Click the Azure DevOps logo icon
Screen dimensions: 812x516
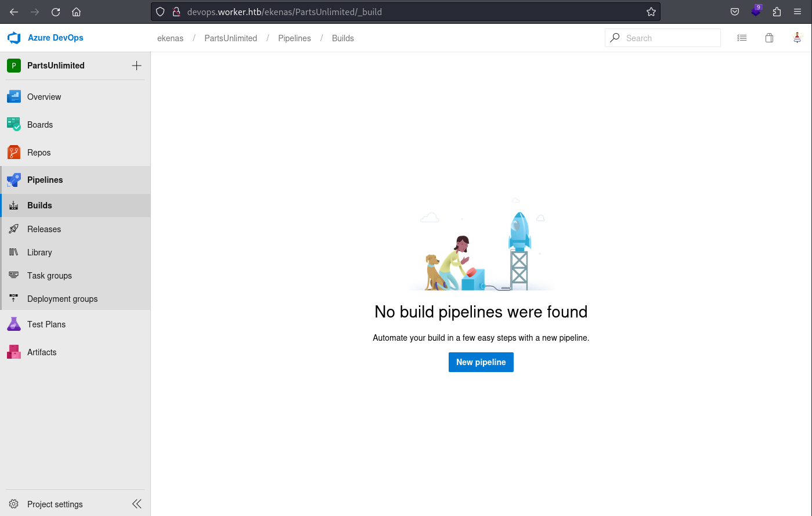[14, 38]
